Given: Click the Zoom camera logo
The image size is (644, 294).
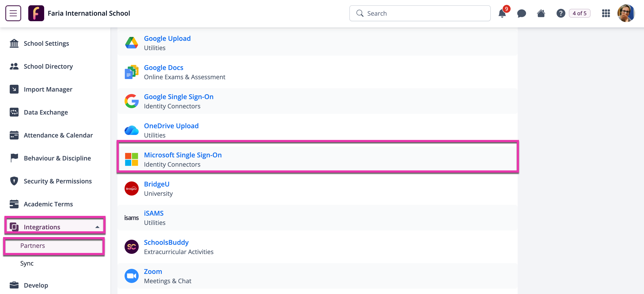Looking at the screenshot, I should pos(131,276).
